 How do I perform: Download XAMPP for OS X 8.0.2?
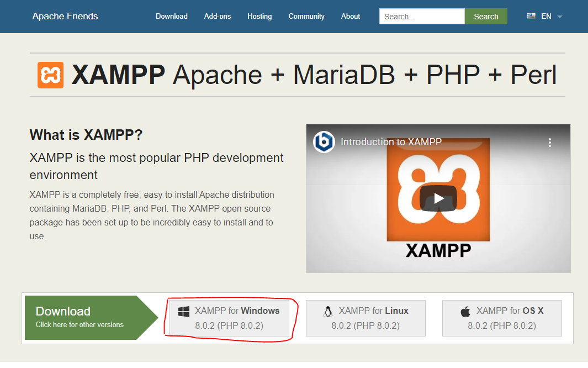pos(502,318)
